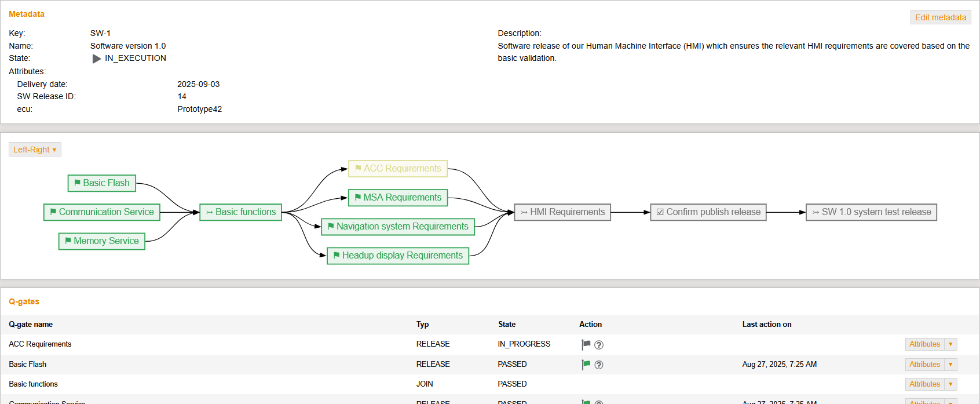980x404 pixels.
Task: Click the Basic functions join node
Action: 240,212
